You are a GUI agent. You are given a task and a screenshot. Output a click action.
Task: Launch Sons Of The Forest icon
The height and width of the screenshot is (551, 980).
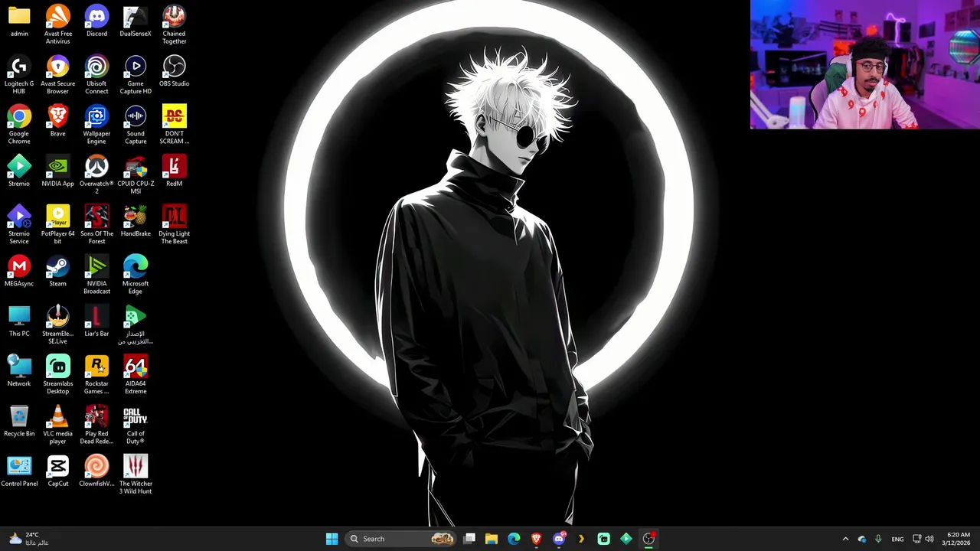coord(96,224)
